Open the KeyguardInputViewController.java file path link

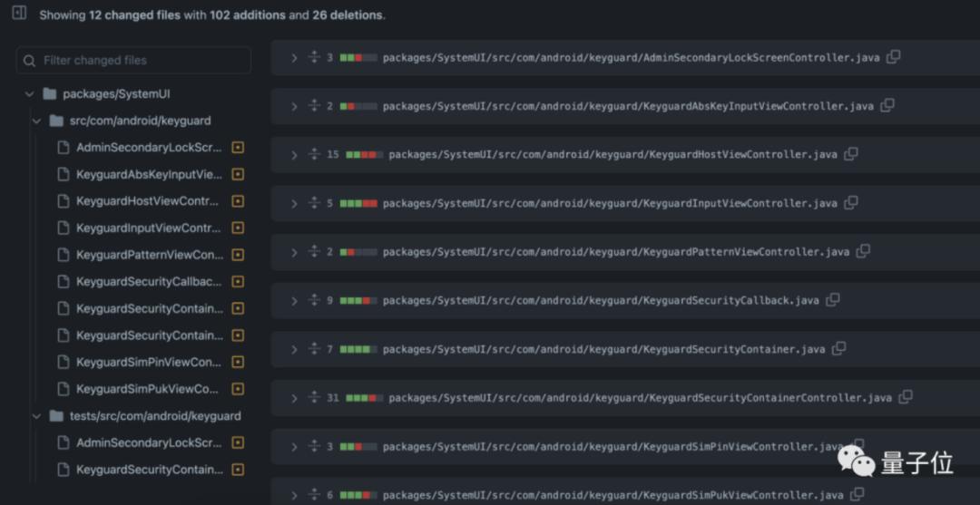[x=610, y=203]
